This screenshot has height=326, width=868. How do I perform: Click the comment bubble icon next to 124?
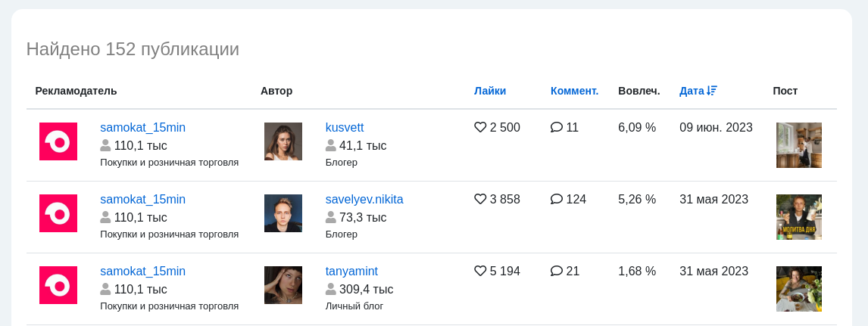(557, 200)
